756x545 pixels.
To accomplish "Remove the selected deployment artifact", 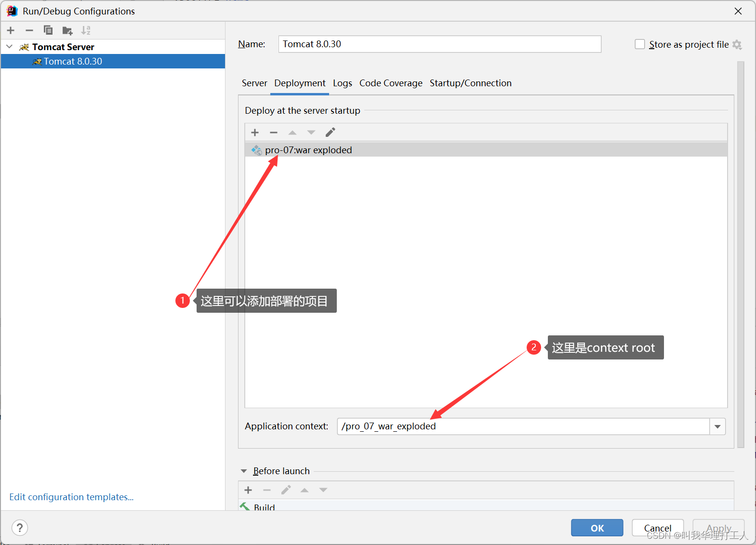I will point(274,133).
